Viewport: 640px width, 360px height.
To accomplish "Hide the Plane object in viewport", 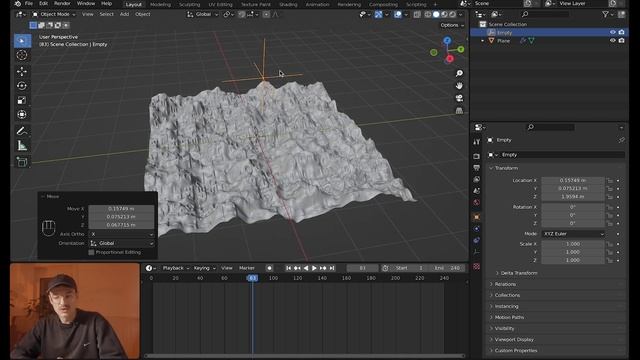I will click(613, 40).
